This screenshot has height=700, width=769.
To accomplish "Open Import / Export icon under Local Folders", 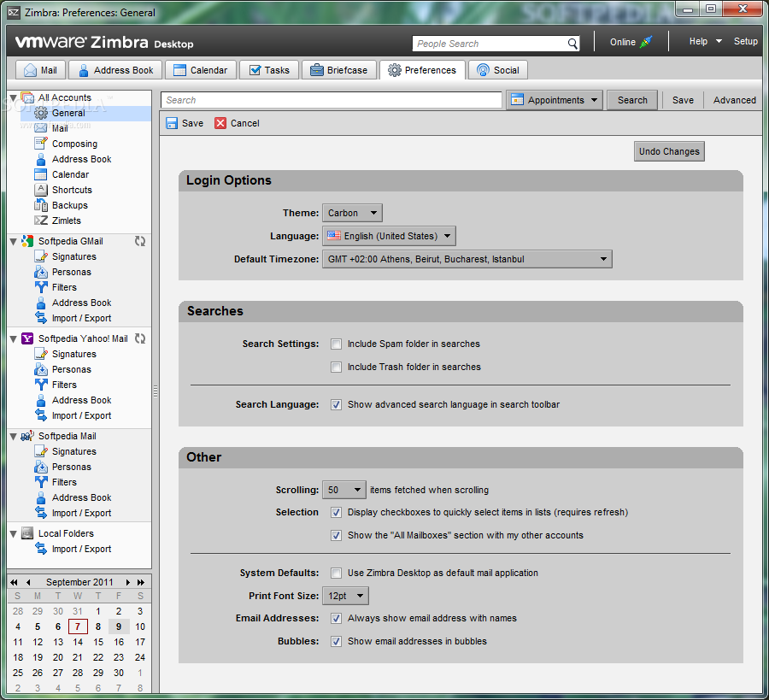I will [x=41, y=549].
